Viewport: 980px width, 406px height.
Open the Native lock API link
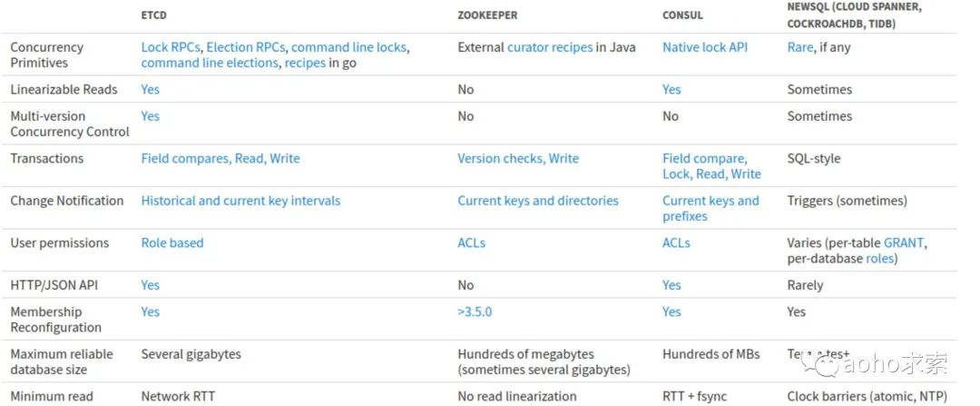coord(705,47)
